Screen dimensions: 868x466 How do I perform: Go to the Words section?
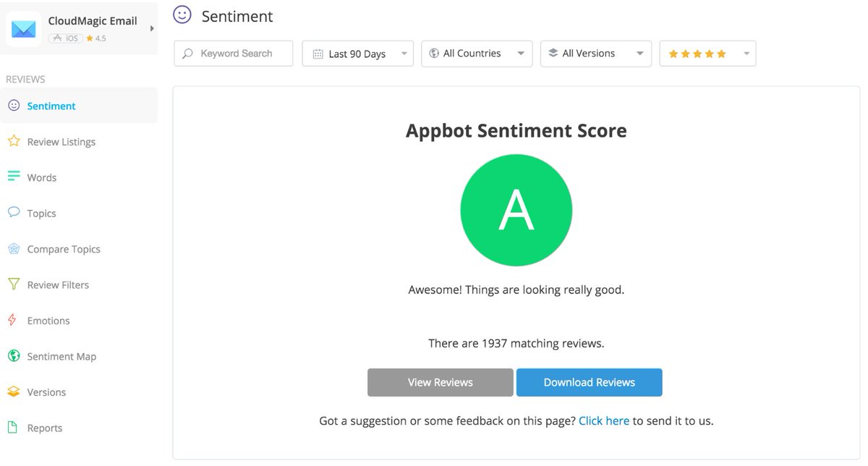[x=42, y=177]
